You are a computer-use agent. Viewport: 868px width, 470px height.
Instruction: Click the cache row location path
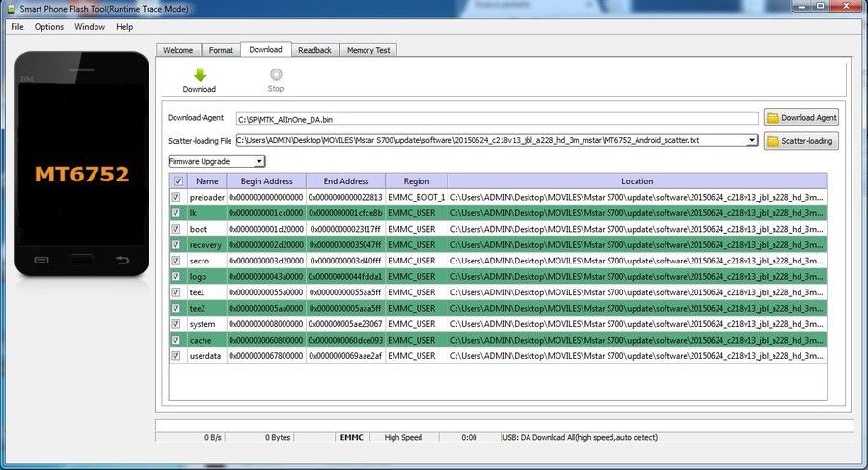pyautogui.click(x=637, y=340)
